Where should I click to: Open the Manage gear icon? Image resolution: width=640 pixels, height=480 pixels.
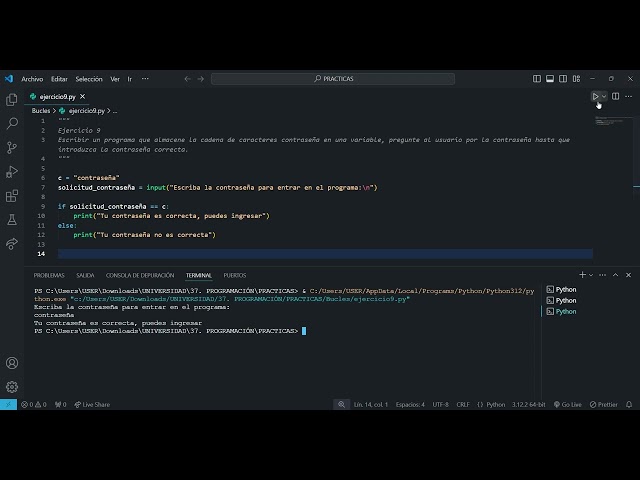[12, 387]
